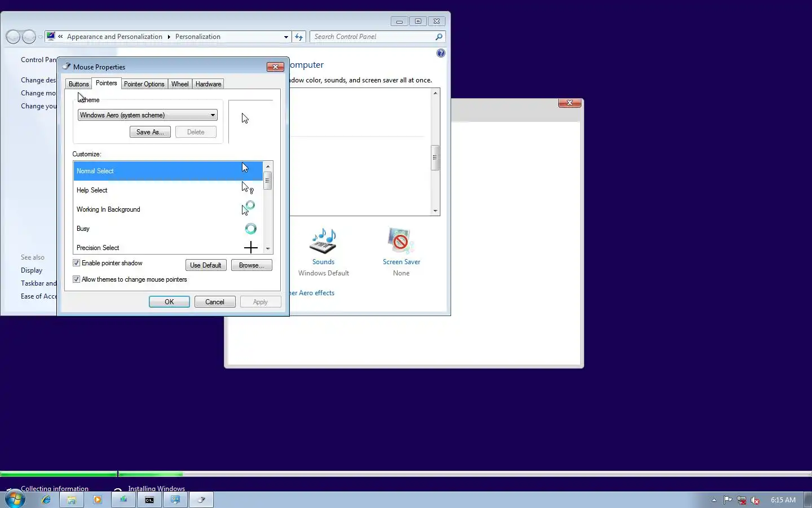
Task: Open Control Panel help question icon
Action: pos(441,53)
